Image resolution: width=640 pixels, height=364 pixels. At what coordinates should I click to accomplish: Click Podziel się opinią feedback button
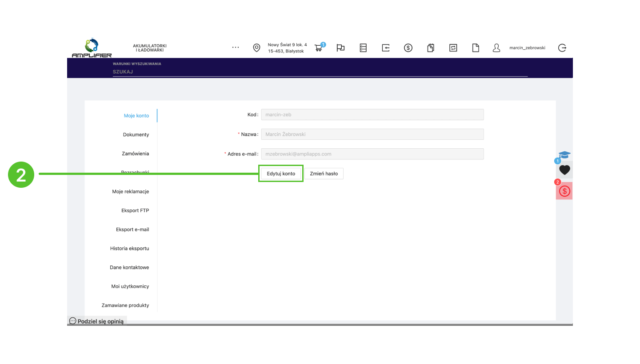pos(97,321)
